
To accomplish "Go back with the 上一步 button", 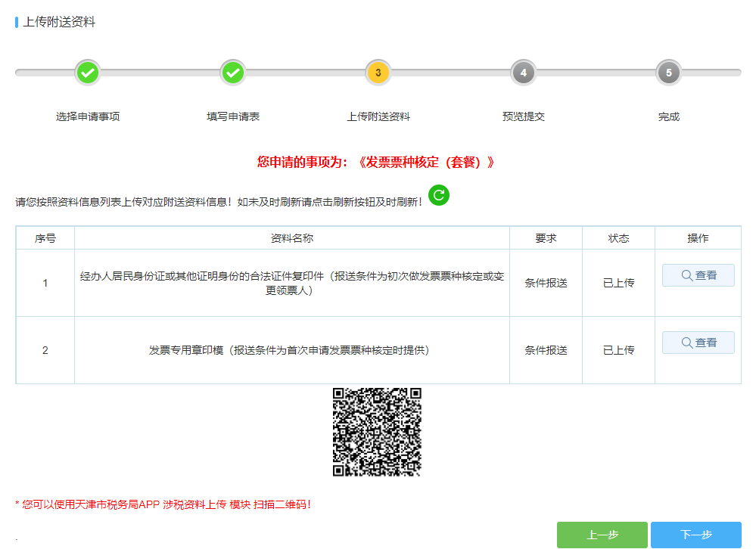I will 602,535.
